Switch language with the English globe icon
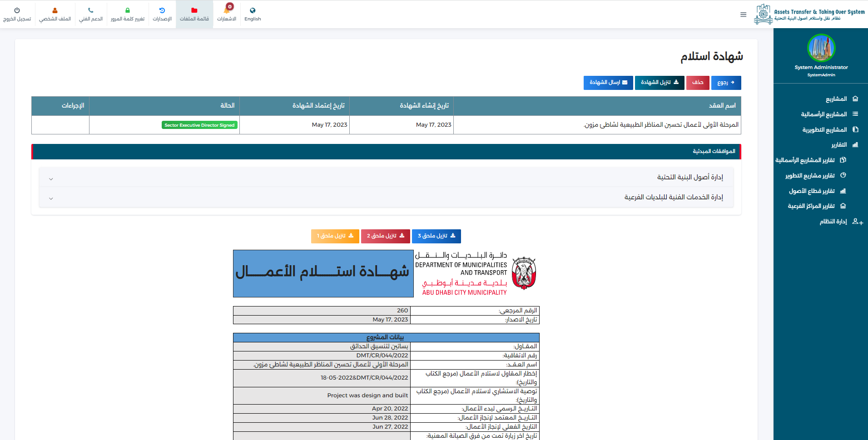The image size is (868, 440). [x=253, y=10]
